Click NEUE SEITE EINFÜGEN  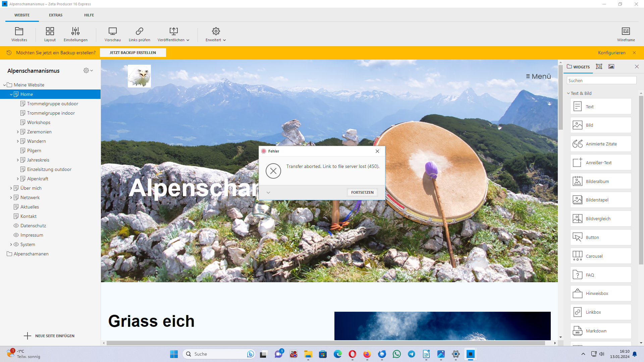(49, 336)
